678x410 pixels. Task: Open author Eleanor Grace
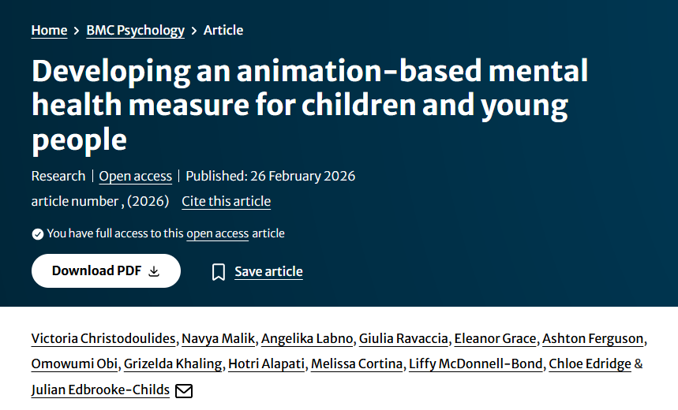click(x=494, y=338)
